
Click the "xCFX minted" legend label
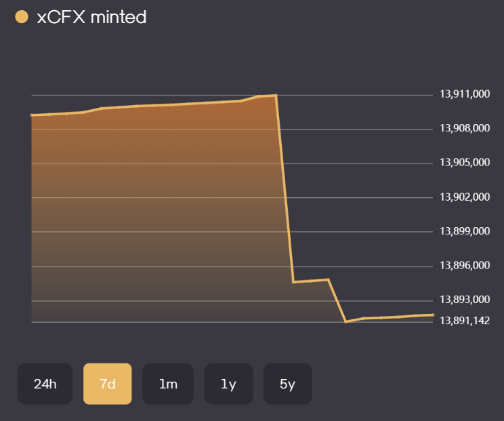[91, 17]
